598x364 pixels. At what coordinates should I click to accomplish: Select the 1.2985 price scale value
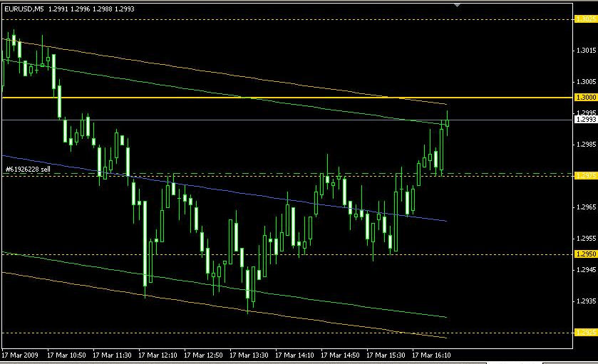(x=586, y=145)
